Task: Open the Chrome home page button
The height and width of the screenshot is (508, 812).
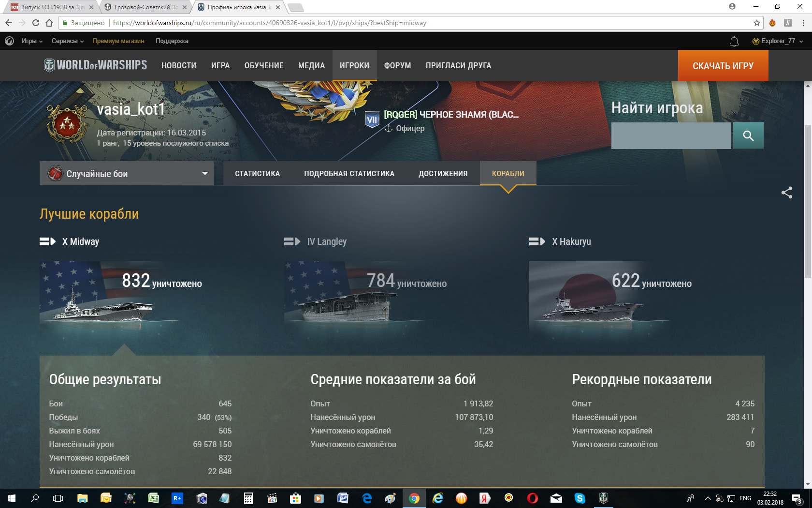Action: [49, 23]
